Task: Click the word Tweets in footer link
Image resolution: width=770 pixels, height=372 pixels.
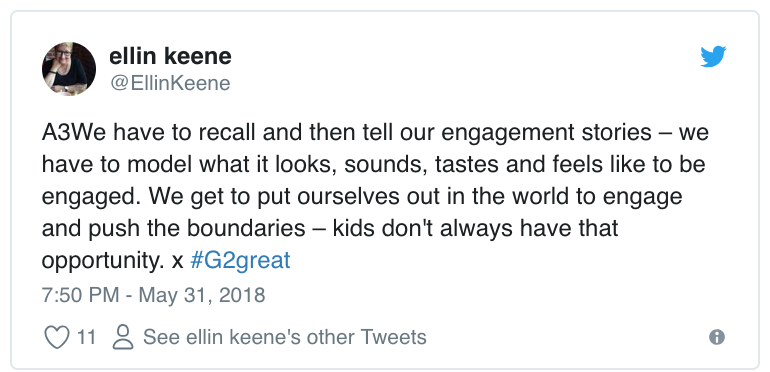Action: click(x=393, y=337)
